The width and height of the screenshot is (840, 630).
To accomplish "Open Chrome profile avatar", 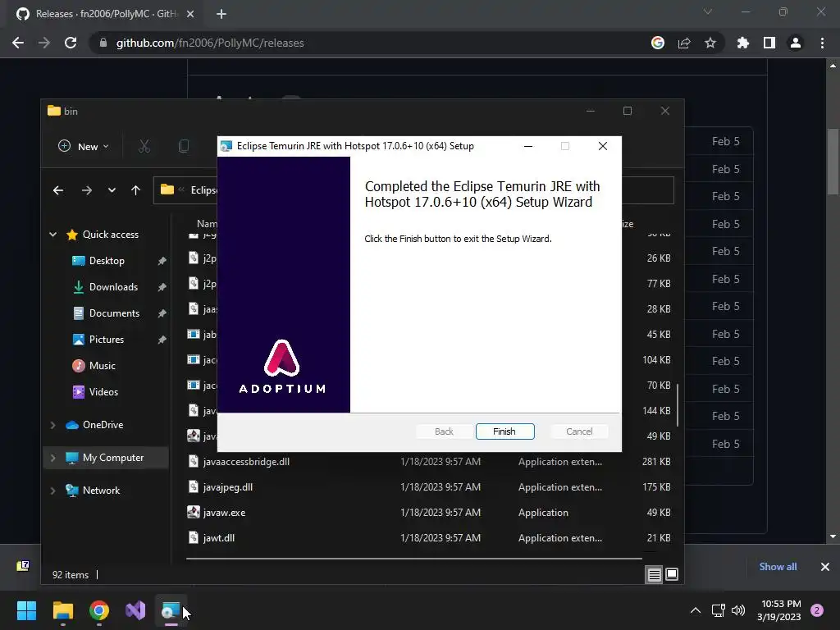I will pyautogui.click(x=796, y=43).
